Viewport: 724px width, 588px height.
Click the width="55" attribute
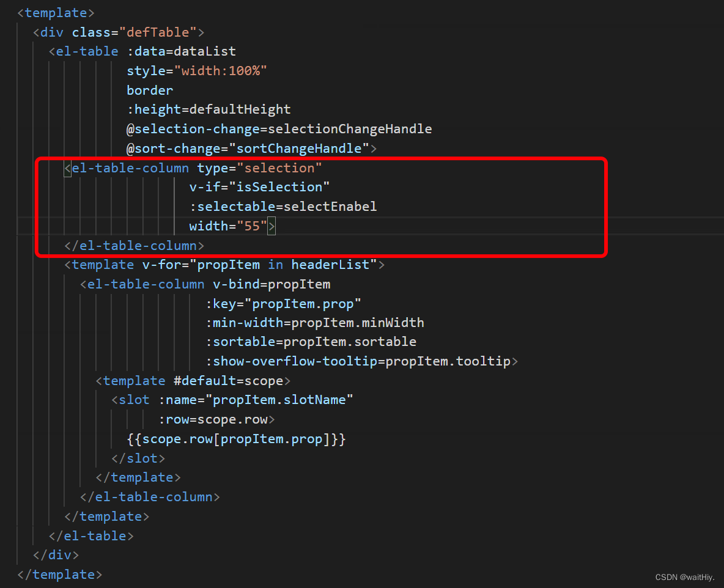[229, 226]
